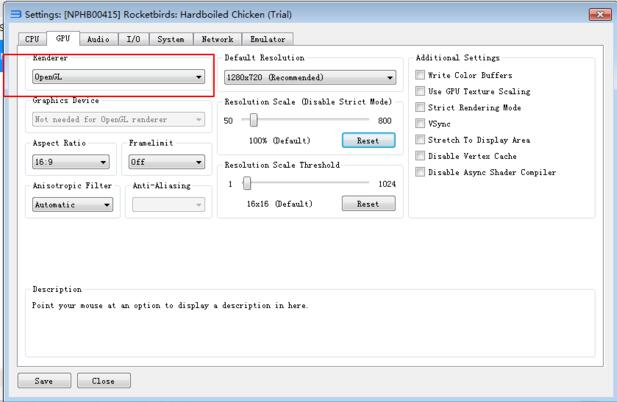Click the disabled Graphics Device dropdown

(x=118, y=119)
